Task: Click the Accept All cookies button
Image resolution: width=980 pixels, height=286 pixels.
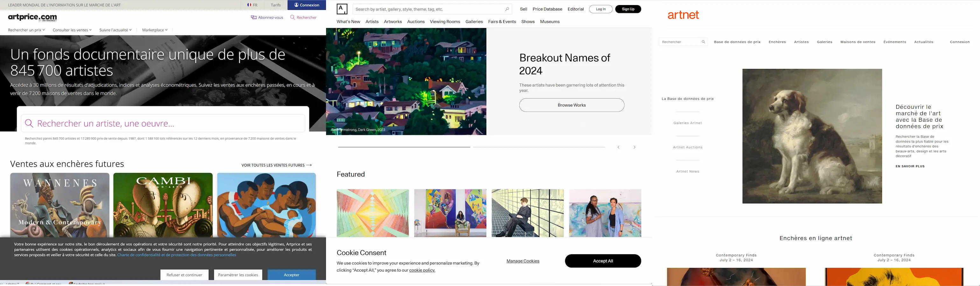Action: (603, 261)
